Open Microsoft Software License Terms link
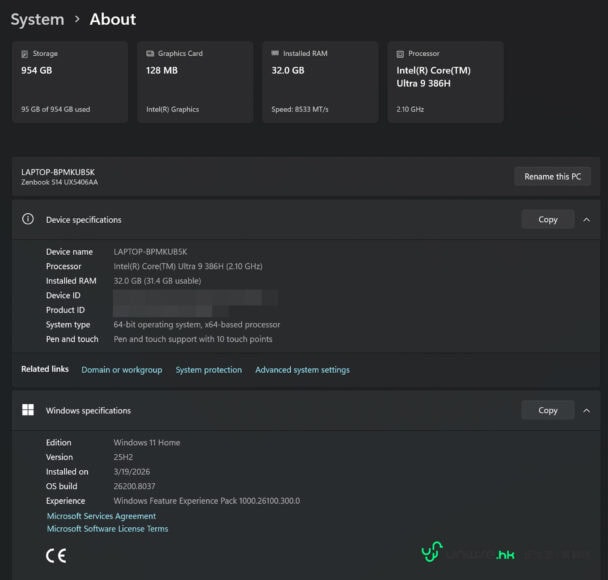The height and width of the screenshot is (580, 608). point(107,529)
